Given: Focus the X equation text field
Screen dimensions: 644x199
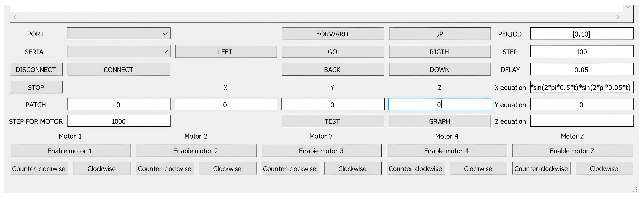Looking at the screenshot, I should pos(581,87).
